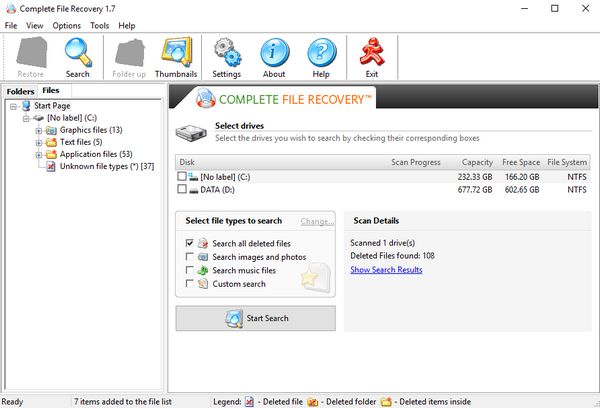Collapse the Start Page tree node
The width and height of the screenshot is (600, 408).
coord(13,106)
